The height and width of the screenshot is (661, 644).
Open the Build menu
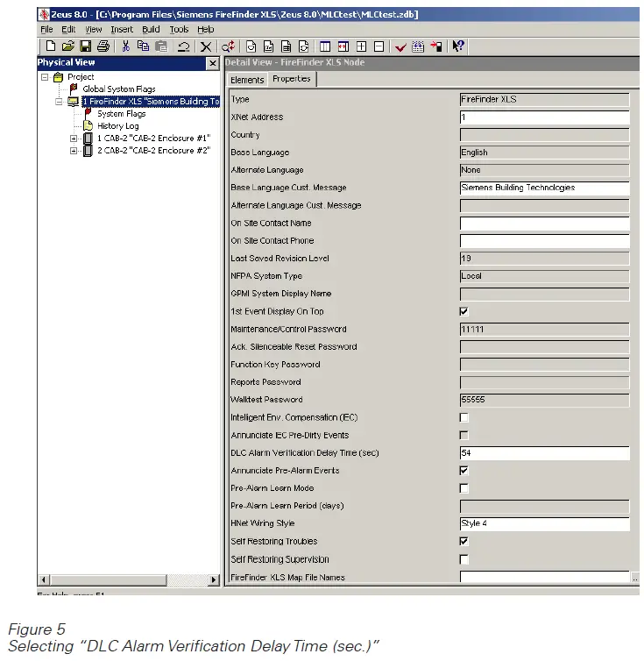tap(151, 29)
